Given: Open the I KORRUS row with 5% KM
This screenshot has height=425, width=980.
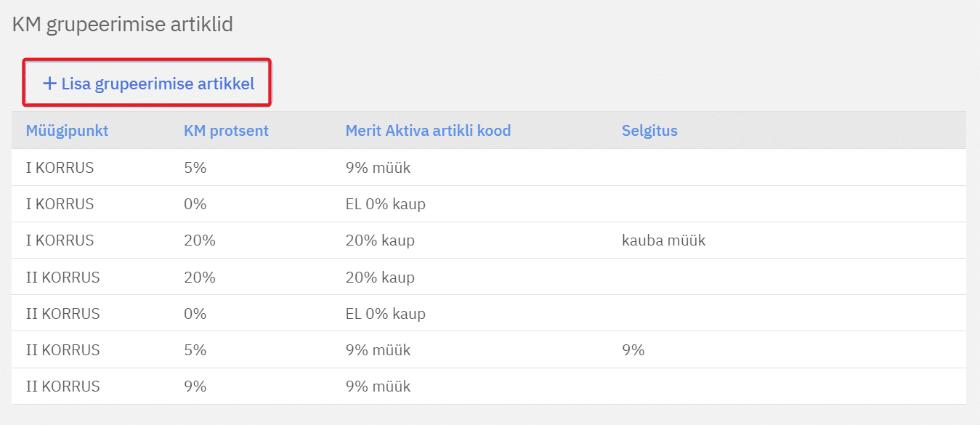Looking at the screenshot, I should pos(60,168).
